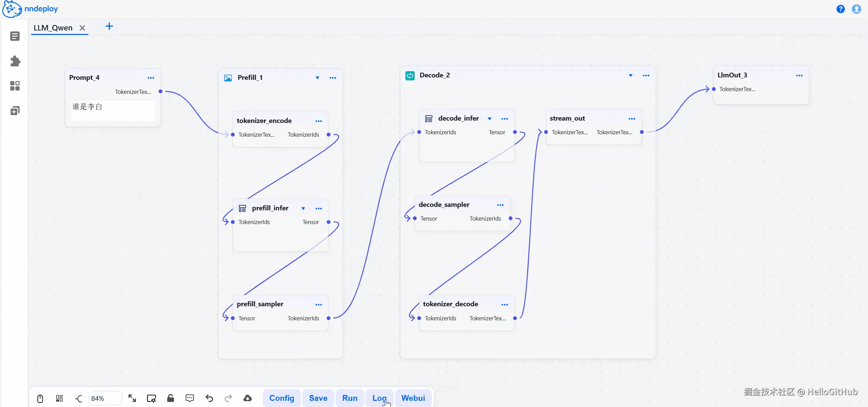Click the cloud download icon
The image size is (868, 407).
coord(248,398)
